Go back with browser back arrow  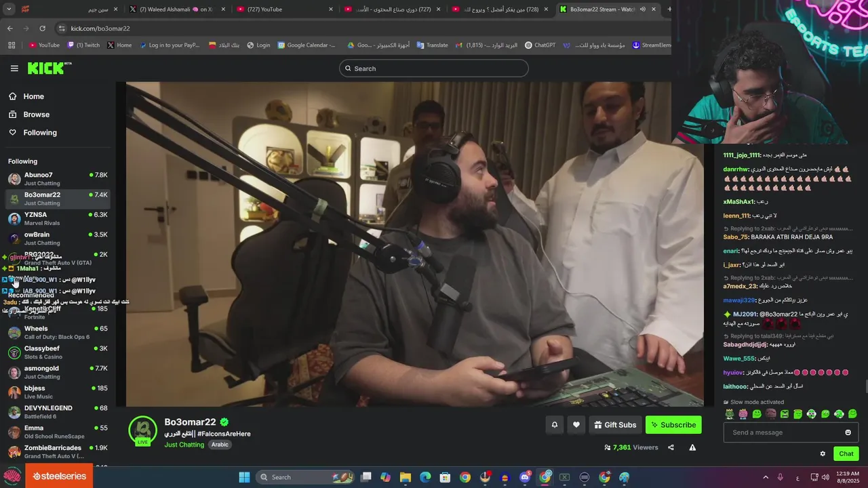click(x=9, y=28)
